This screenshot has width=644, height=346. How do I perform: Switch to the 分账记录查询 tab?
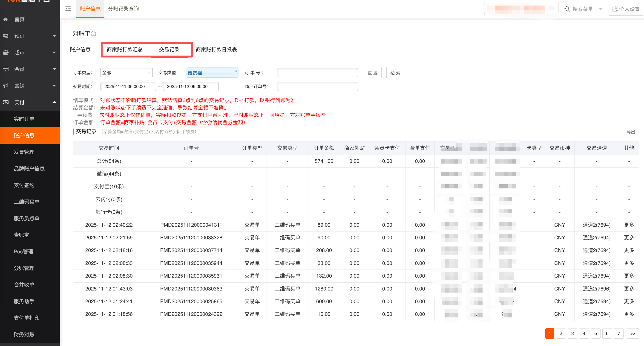coord(124,9)
